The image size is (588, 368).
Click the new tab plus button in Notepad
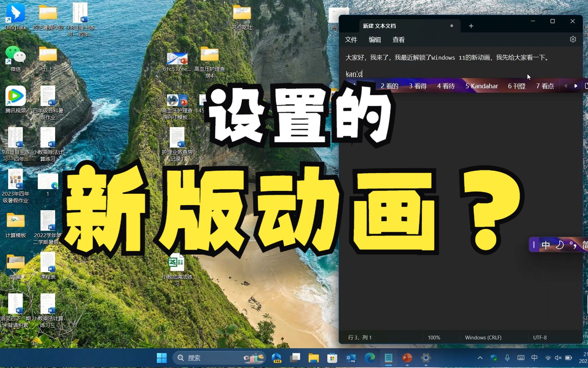point(471,26)
